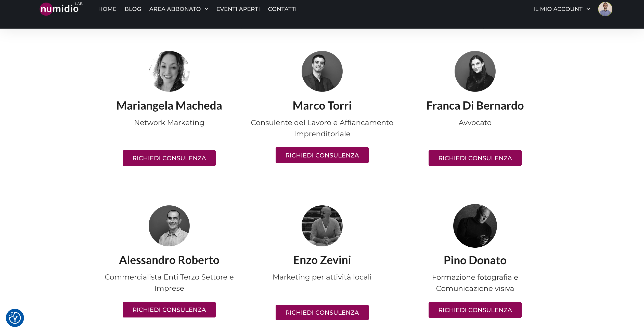Click the user profile avatar

coord(605,9)
